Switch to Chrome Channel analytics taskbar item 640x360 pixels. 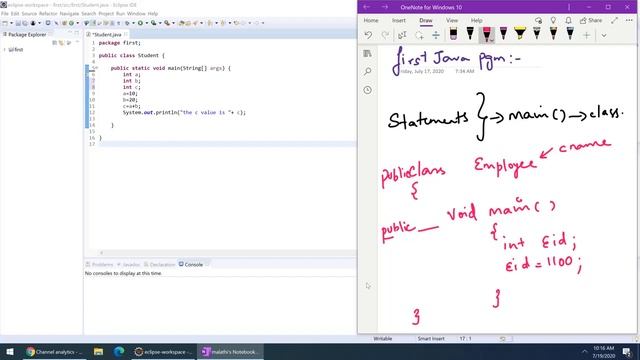pyautogui.click(x=54, y=351)
